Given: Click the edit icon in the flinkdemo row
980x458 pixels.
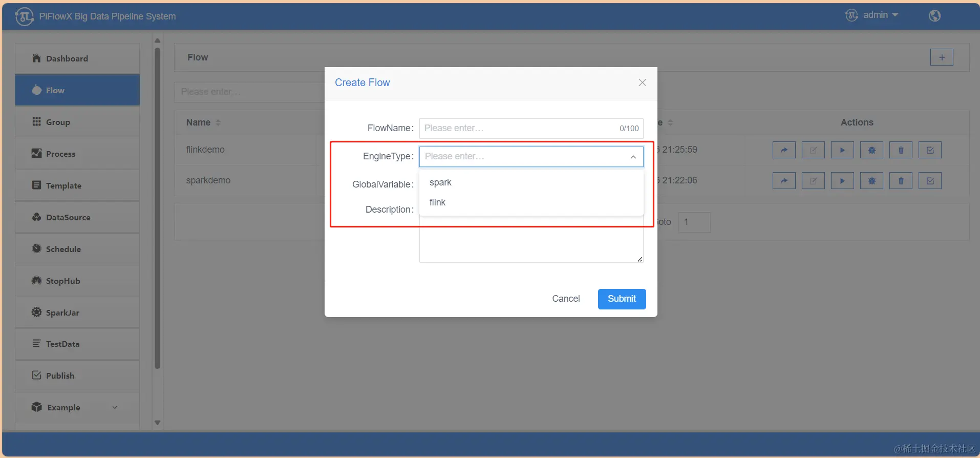Looking at the screenshot, I should [x=813, y=150].
